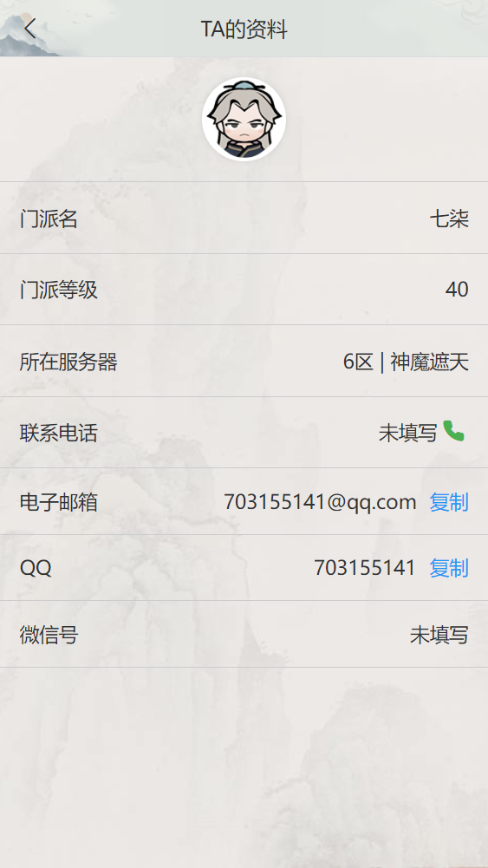The image size is (488, 868).
Task: Click the WeChat 未填写 value
Action: tap(439, 635)
